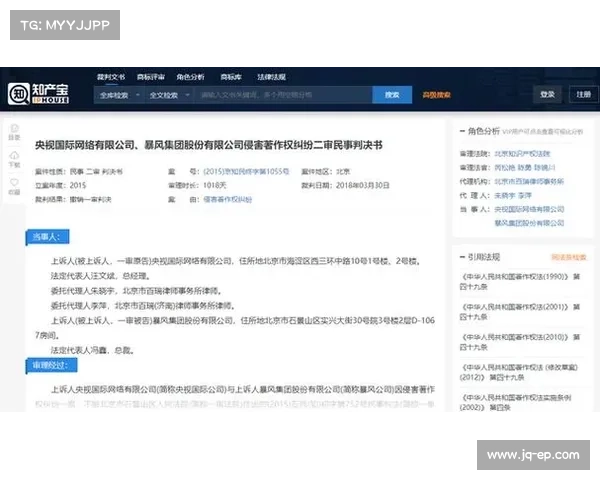Open cited law 著作权法实施条例(2002) 第四条
Image resolution: width=600 pixels, height=480 pixels.
point(515,402)
